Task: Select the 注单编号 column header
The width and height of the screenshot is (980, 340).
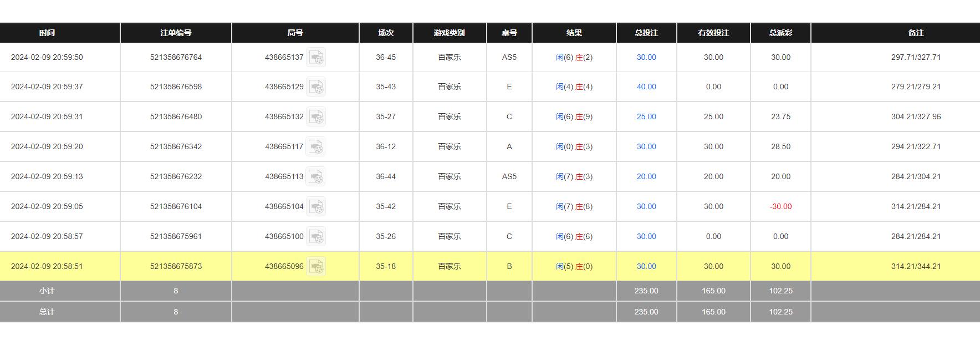Action: pos(176,33)
